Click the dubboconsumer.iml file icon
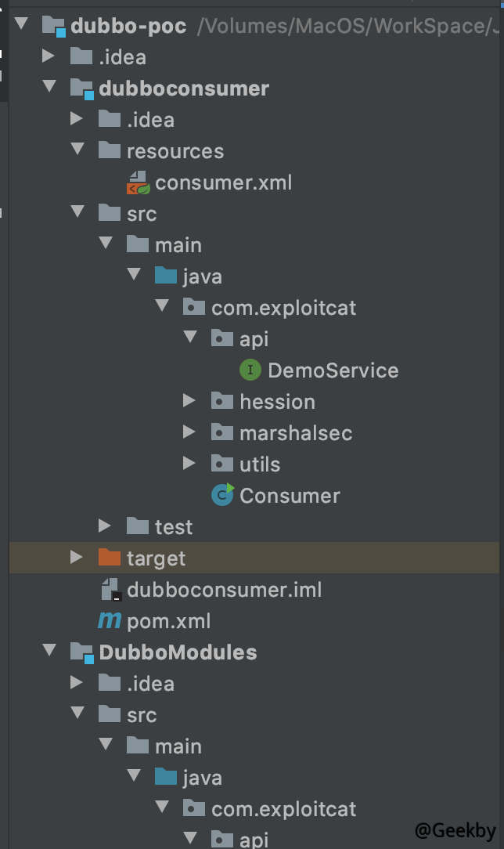Viewport: 504px width, 849px height. (x=110, y=589)
